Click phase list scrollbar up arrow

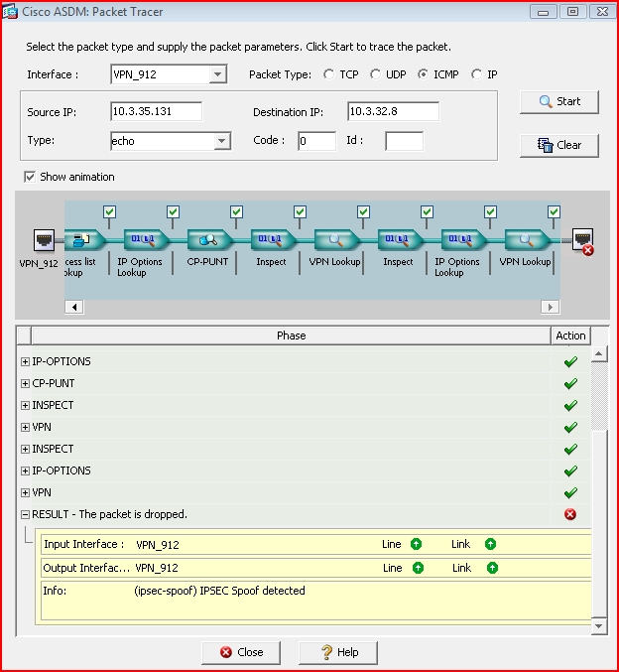(x=599, y=354)
